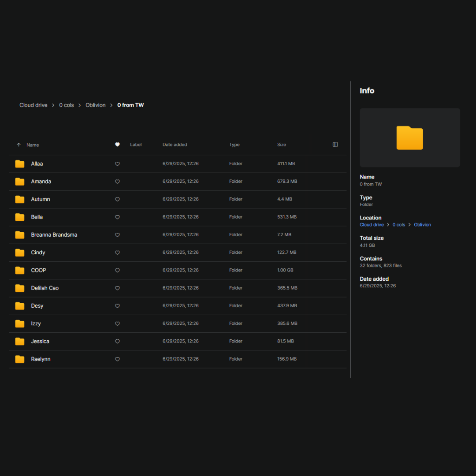Viewport: 476px width, 476px height.
Task: Click the Allaa folder icon
Action: pyautogui.click(x=20, y=164)
